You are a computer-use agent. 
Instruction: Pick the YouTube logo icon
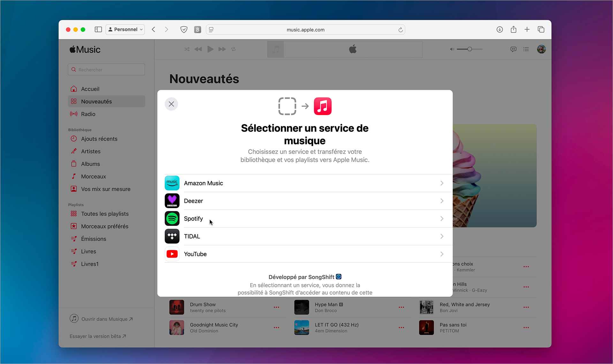[172, 254]
